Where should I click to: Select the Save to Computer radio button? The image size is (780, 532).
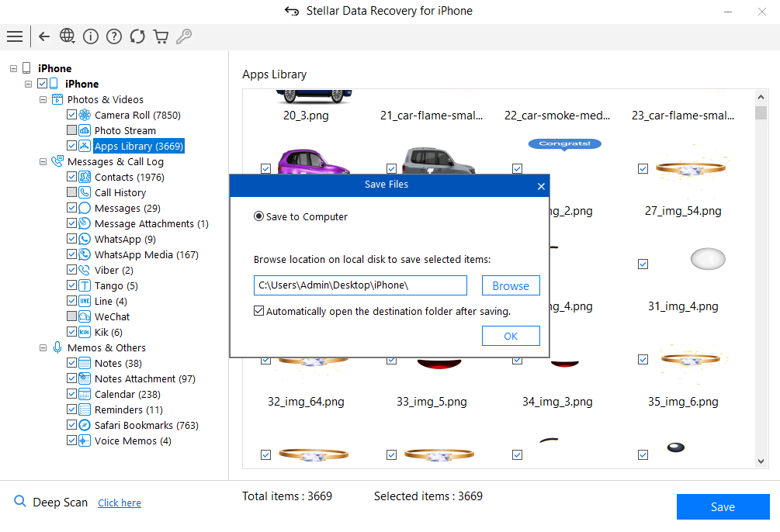point(259,217)
